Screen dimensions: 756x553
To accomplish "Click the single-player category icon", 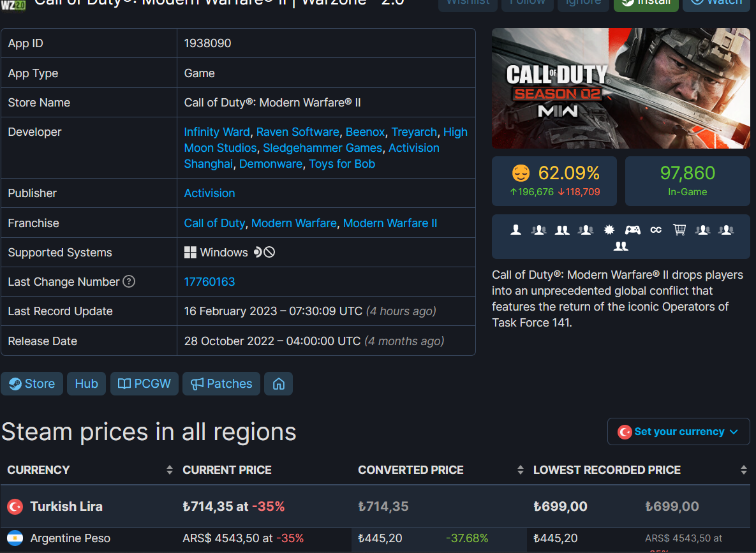I will [x=515, y=230].
